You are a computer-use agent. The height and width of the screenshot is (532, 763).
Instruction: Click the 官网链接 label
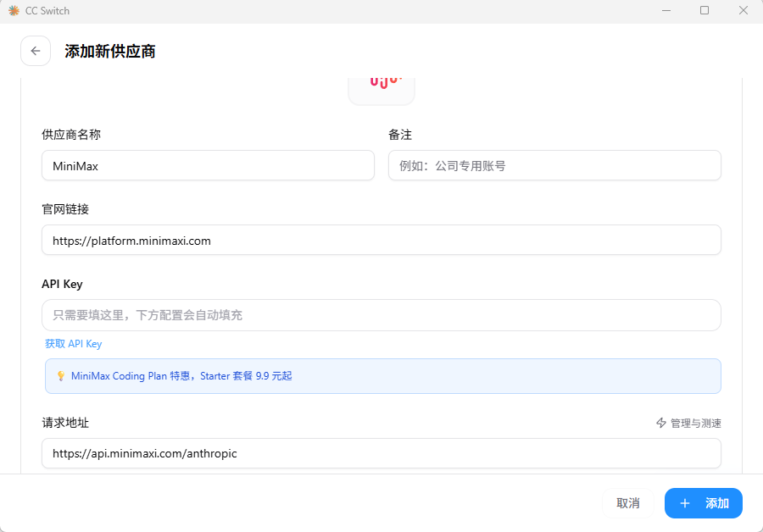point(65,209)
